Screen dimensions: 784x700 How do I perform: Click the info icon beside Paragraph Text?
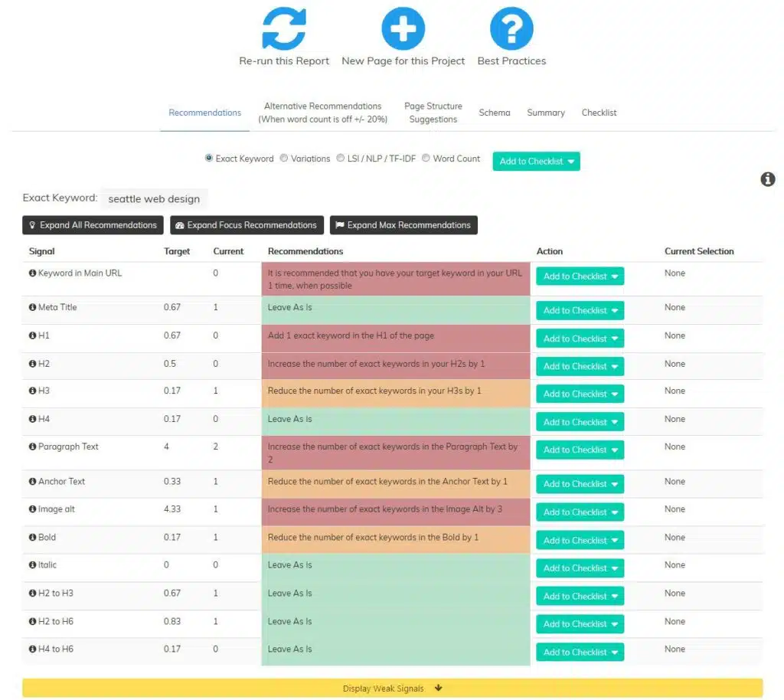tap(31, 446)
